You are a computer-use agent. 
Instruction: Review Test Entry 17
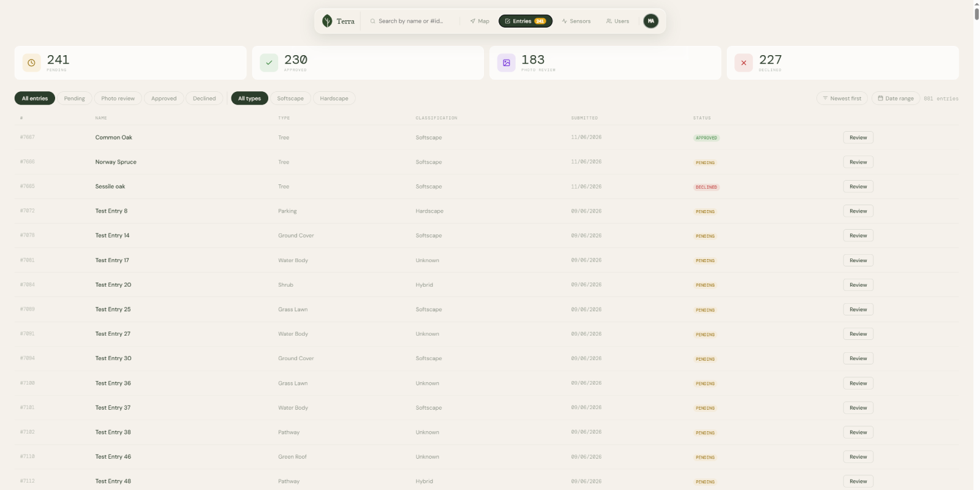tap(858, 260)
